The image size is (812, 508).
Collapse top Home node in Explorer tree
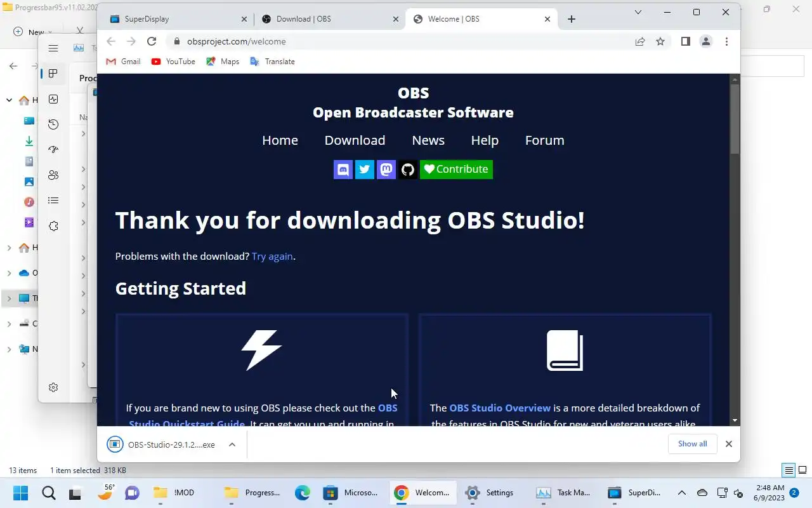point(9,100)
